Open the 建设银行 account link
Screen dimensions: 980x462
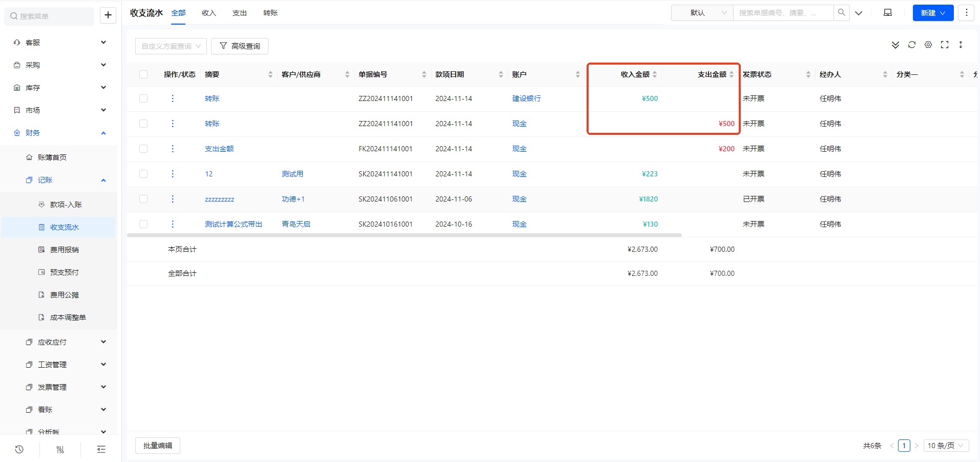[527, 98]
